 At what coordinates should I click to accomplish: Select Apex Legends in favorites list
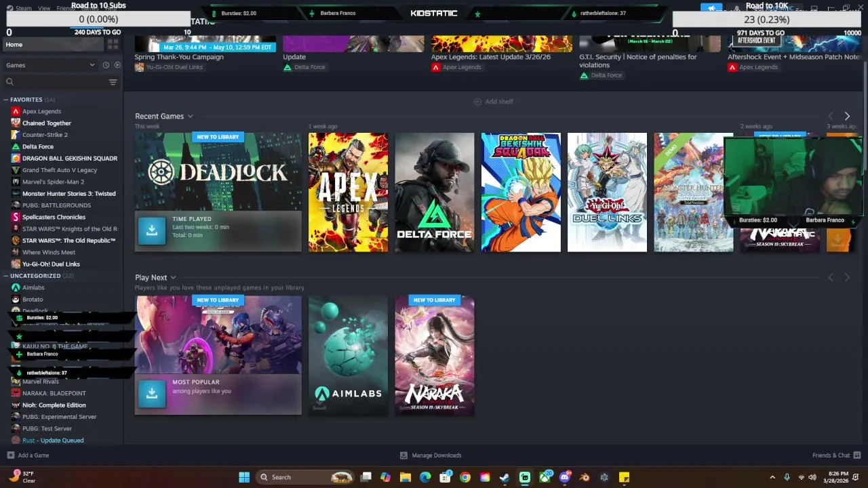point(41,111)
